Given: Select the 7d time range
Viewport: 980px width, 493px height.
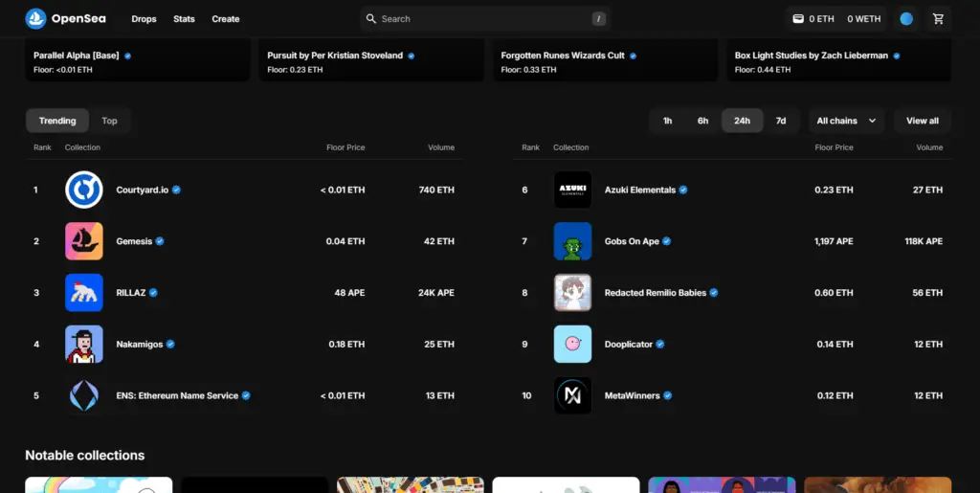Looking at the screenshot, I should [781, 121].
